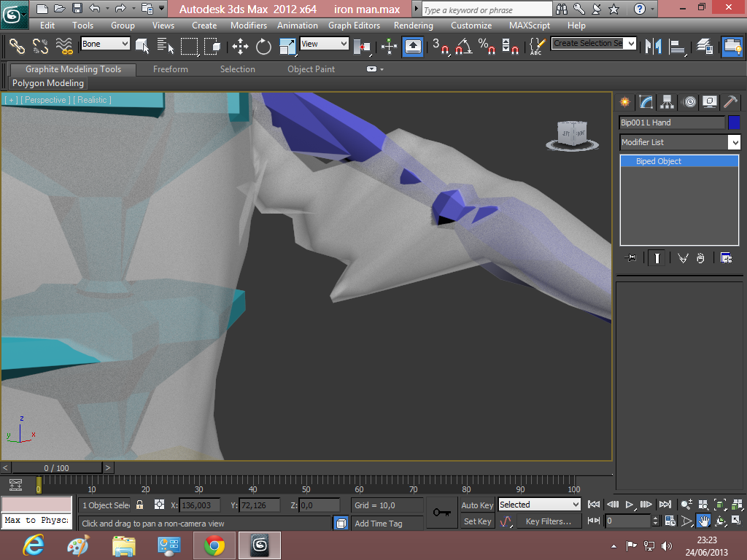Open the Modify command panel tab

(x=646, y=101)
